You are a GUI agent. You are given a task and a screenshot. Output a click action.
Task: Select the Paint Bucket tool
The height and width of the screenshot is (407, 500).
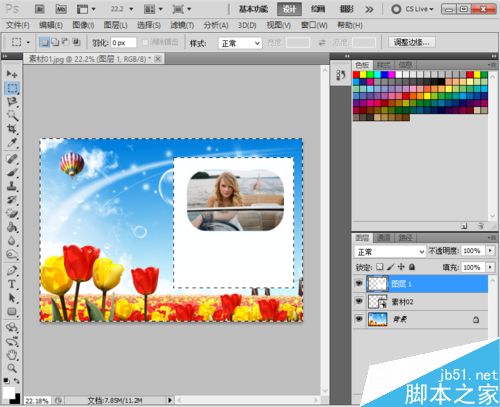12,227
